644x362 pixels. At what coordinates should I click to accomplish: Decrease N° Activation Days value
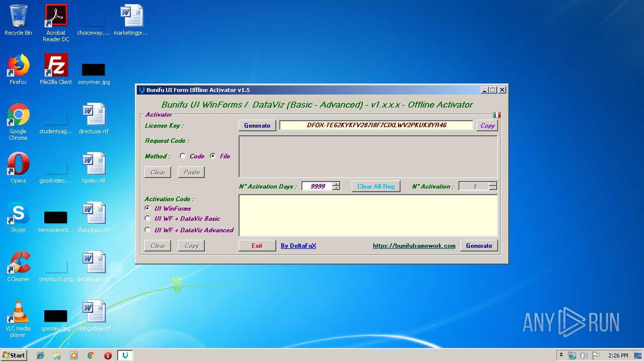click(336, 188)
